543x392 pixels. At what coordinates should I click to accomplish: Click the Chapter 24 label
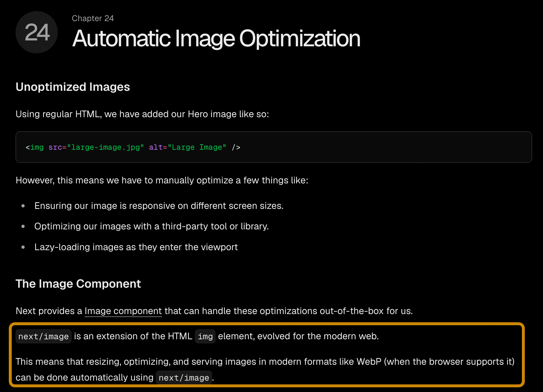[x=93, y=18]
